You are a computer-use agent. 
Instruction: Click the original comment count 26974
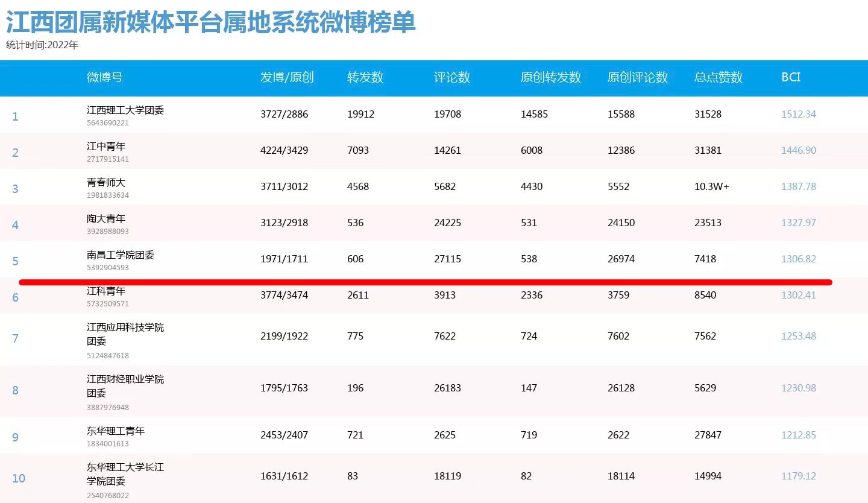pos(621,259)
